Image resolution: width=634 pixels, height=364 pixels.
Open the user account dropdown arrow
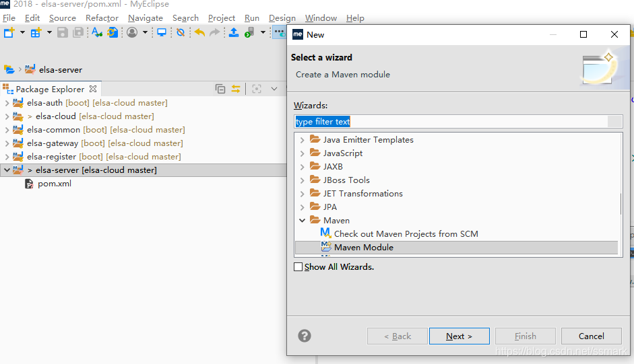tap(145, 32)
